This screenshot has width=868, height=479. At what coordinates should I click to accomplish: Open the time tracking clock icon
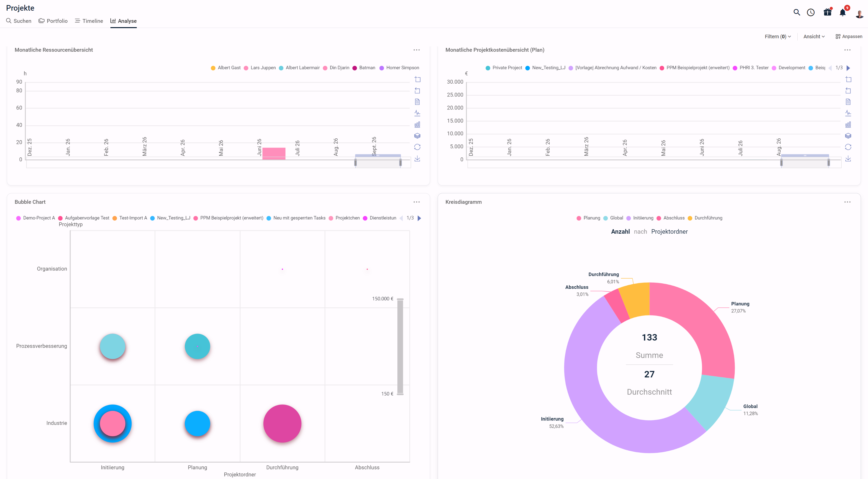pos(811,12)
